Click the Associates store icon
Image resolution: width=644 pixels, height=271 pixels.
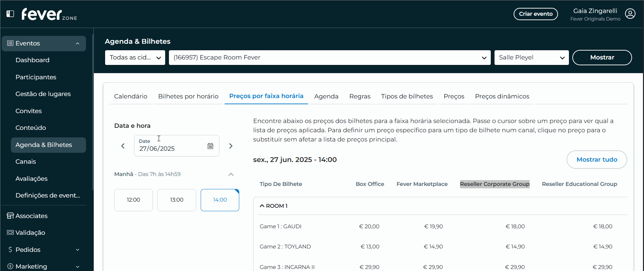pyautogui.click(x=10, y=216)
